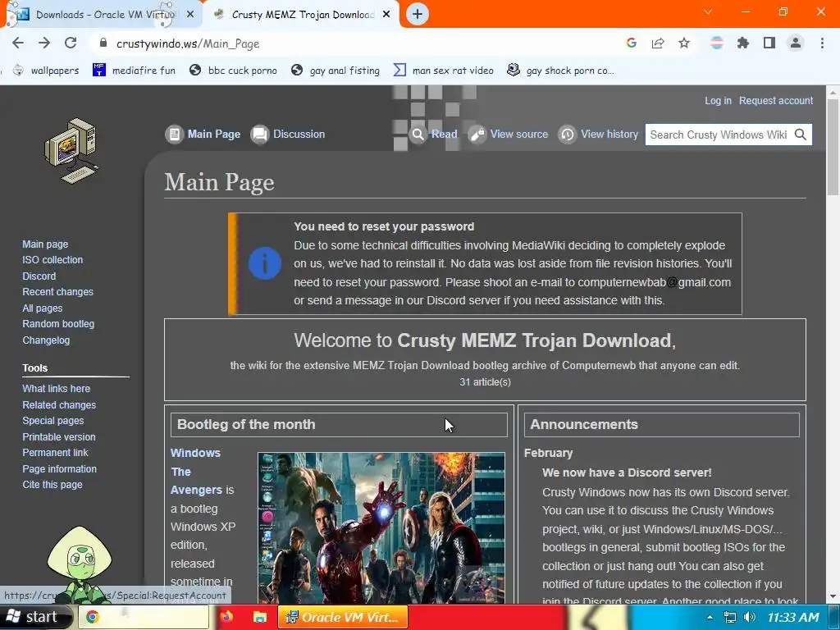Open the Windows The Avengers article link
This screenshot has width=840, height=630.
click(196, 472)
